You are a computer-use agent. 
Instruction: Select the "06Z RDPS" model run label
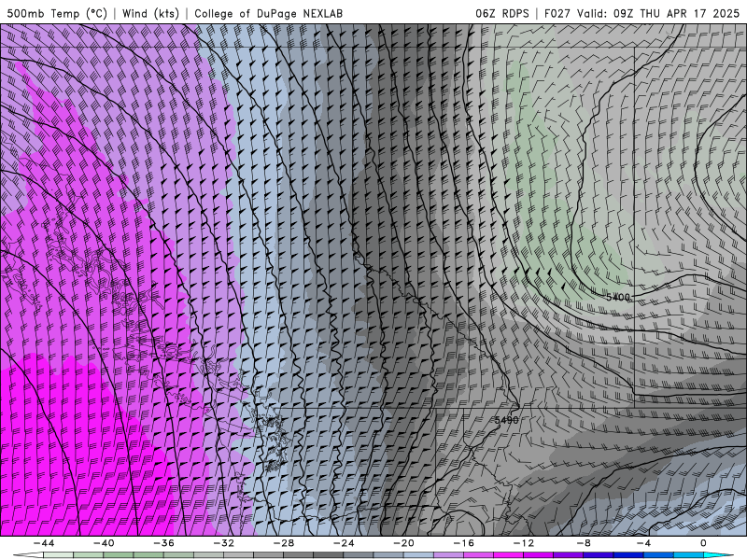[502, 13]
